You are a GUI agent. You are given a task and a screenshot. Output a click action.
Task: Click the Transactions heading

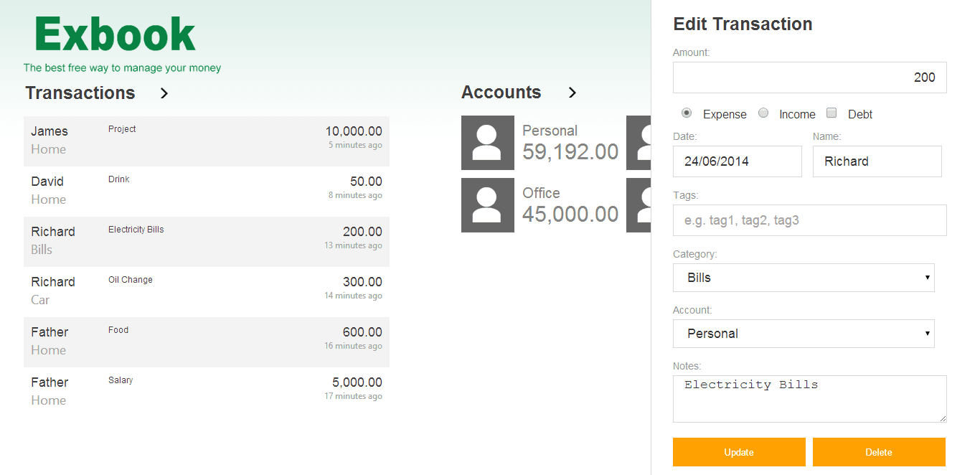80,93
